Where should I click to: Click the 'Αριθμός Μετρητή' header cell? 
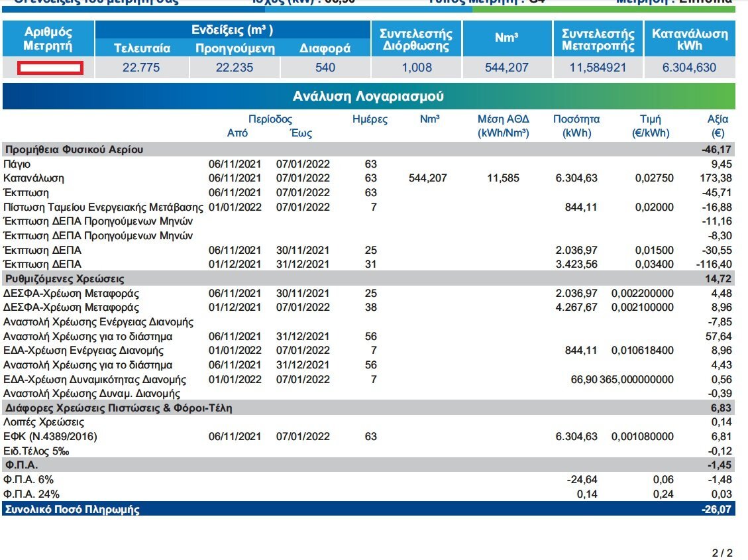(48, 38)
